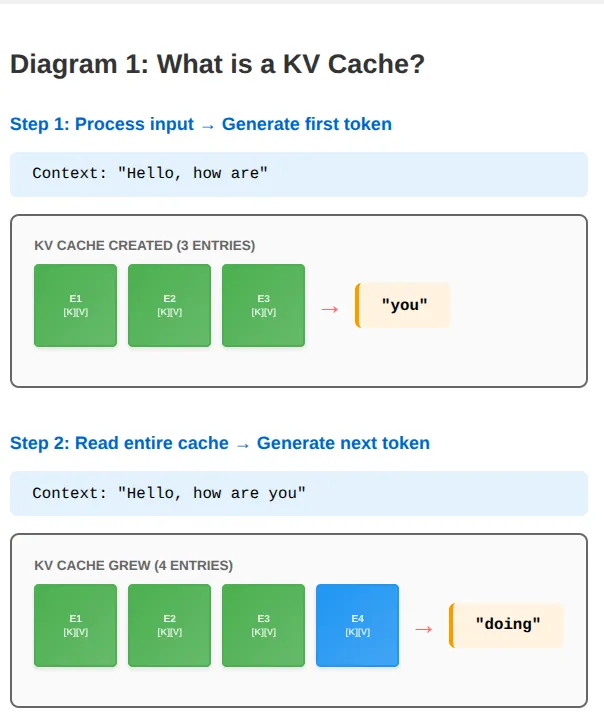Click the KV CACHE CREATED label
Viewport: 604px width, 717px height.
coord(144,246)
